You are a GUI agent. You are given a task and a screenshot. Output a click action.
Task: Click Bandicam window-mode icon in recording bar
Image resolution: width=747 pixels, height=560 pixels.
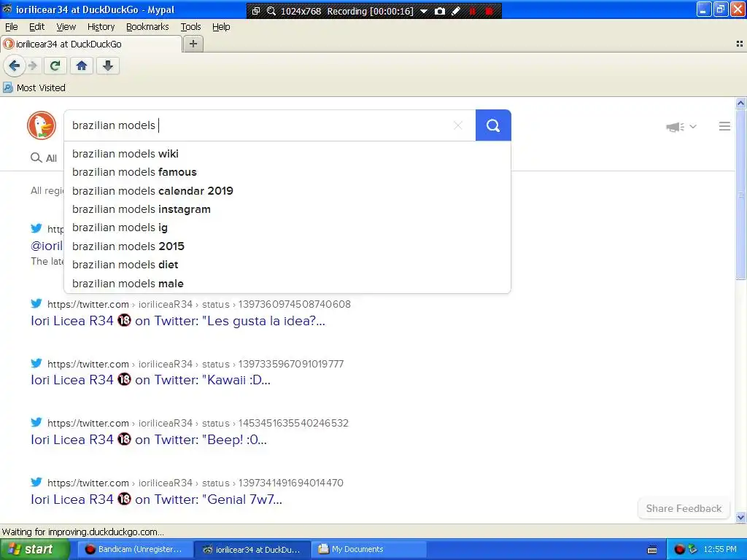256,11
